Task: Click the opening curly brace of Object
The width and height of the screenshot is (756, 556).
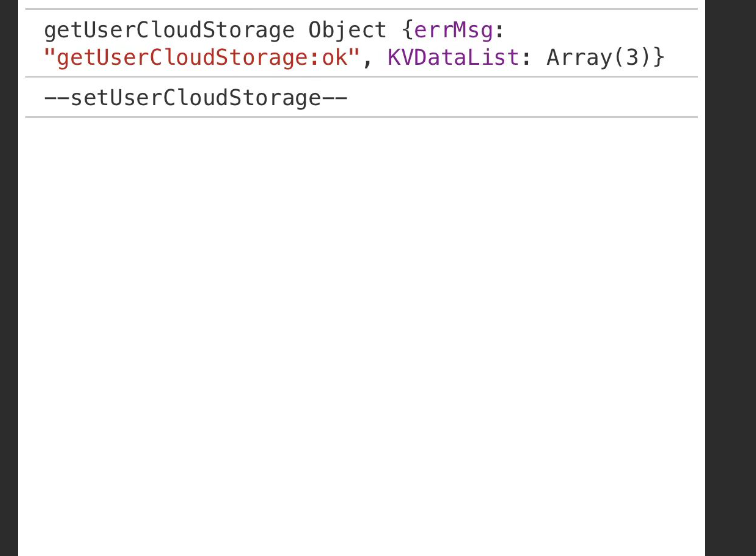Action: [407, 31]
